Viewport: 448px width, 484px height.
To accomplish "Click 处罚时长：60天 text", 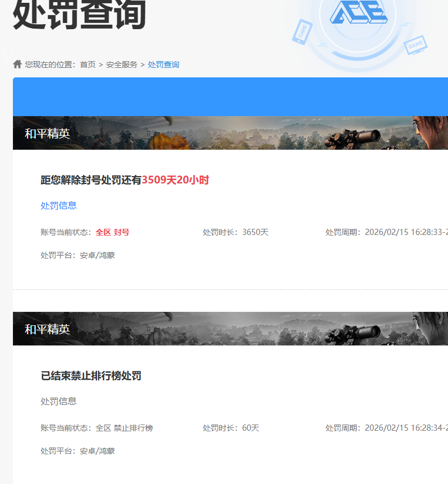I will (231, 428).
